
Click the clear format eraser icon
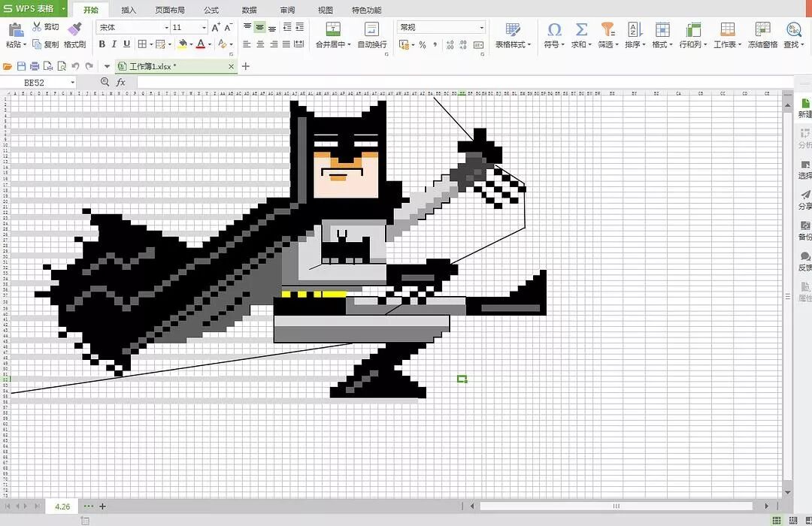222,44
